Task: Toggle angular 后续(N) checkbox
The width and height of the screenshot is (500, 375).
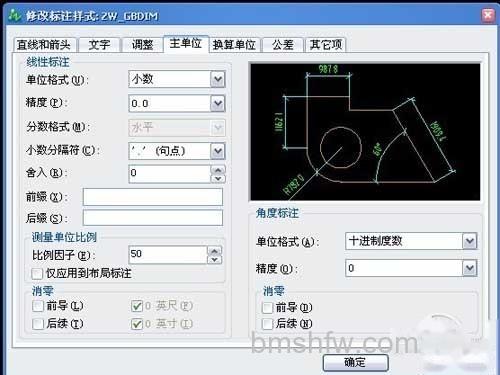Action: click(x=268, y=324)
